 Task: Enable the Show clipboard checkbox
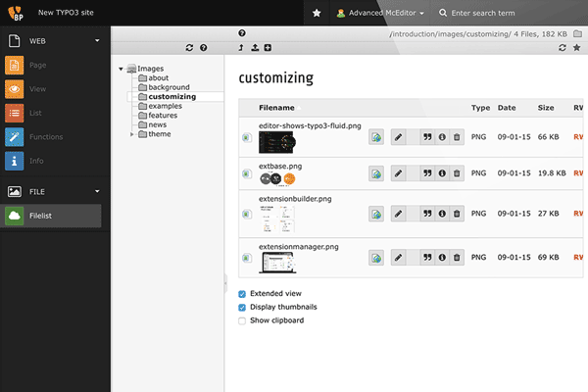[x=243, y=320]
